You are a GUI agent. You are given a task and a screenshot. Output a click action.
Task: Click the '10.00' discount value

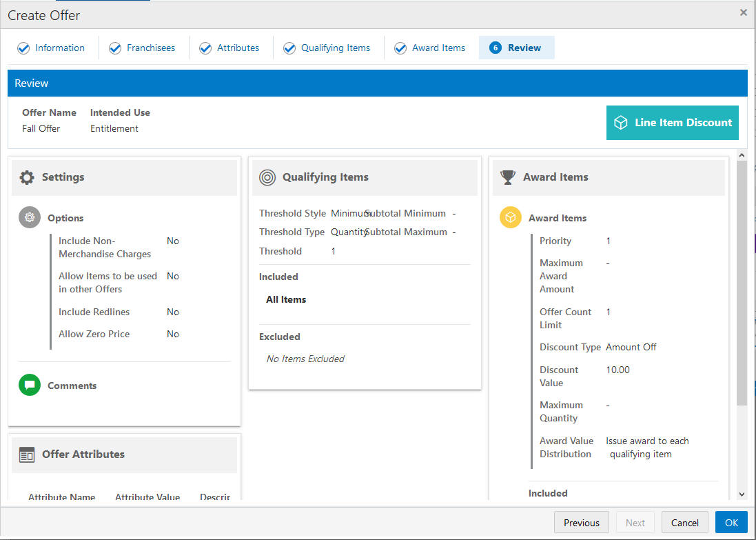coord(617,370)
